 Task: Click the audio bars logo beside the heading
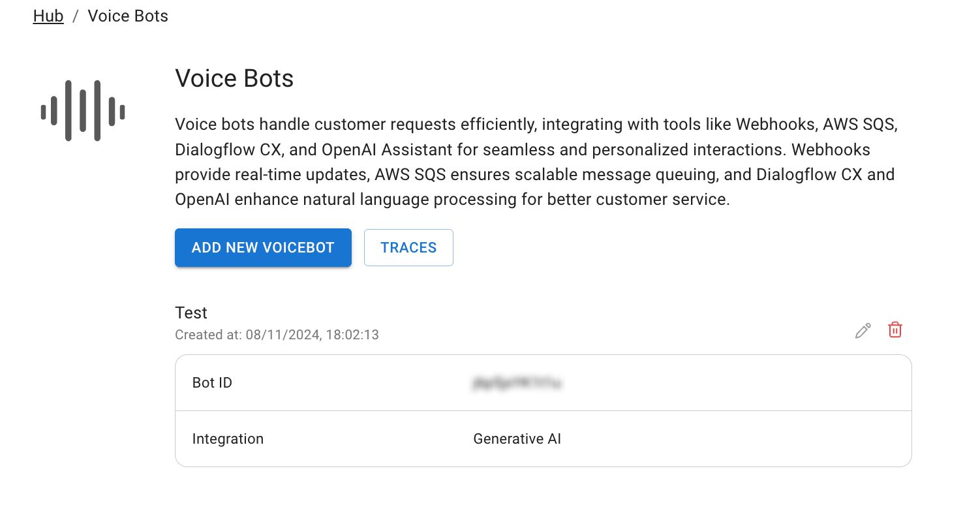point(83,110)
